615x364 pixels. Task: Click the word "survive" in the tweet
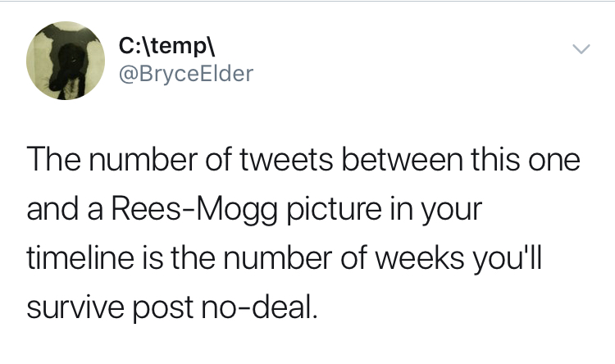(76, 307)
